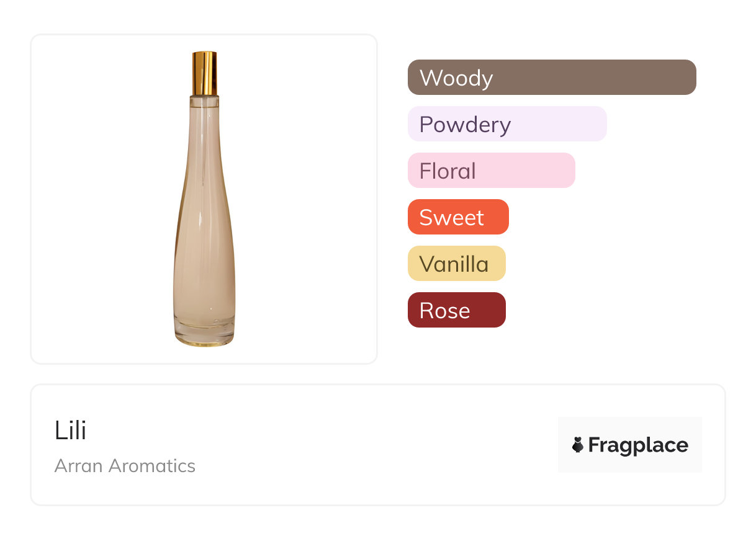Click the Fragplace wordmark text
This screenshot has width=756, height=536.
click(x=638, y=445)
